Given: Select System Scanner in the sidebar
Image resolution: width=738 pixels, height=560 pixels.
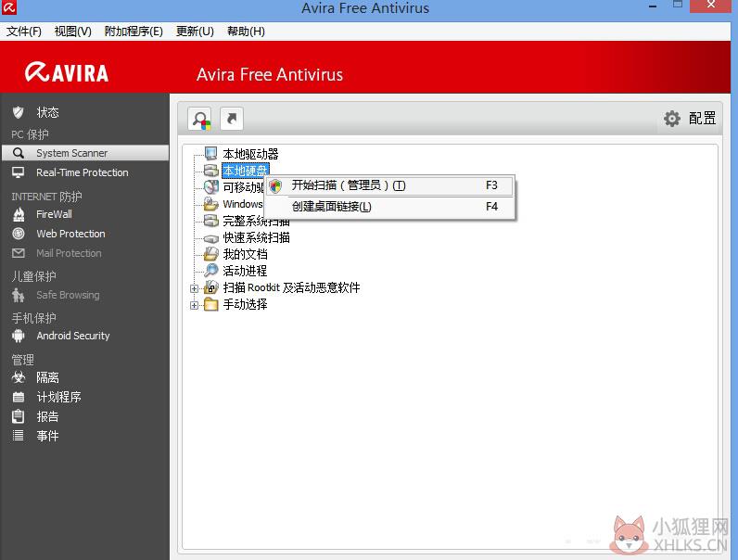Looking at the screenshot, I should pyautogui.click(x=85, y=153).
